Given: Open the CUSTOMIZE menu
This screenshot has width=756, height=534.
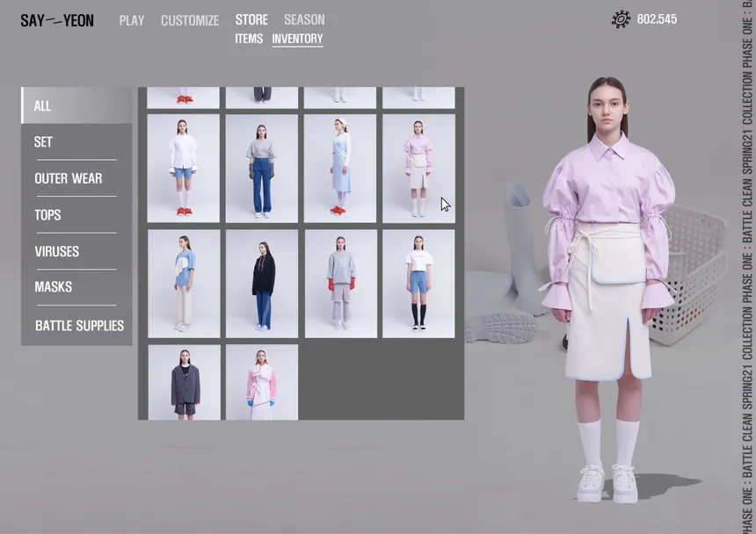Looking at the screenshot, I should pyautogui.click(x=190, y=20).
